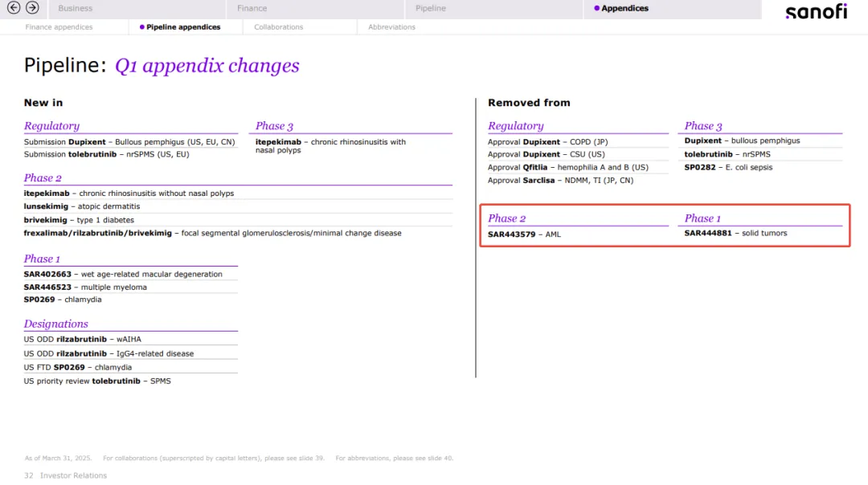Select SAR402663 wet macular degeneration row
The image size is (868, 485).
123,275
